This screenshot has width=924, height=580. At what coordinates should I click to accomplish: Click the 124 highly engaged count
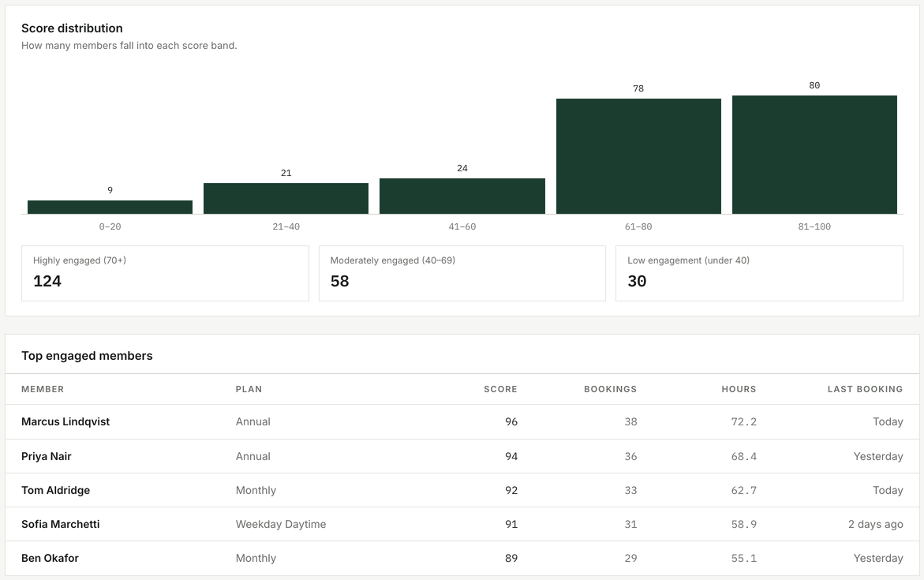tap(47, 281)
